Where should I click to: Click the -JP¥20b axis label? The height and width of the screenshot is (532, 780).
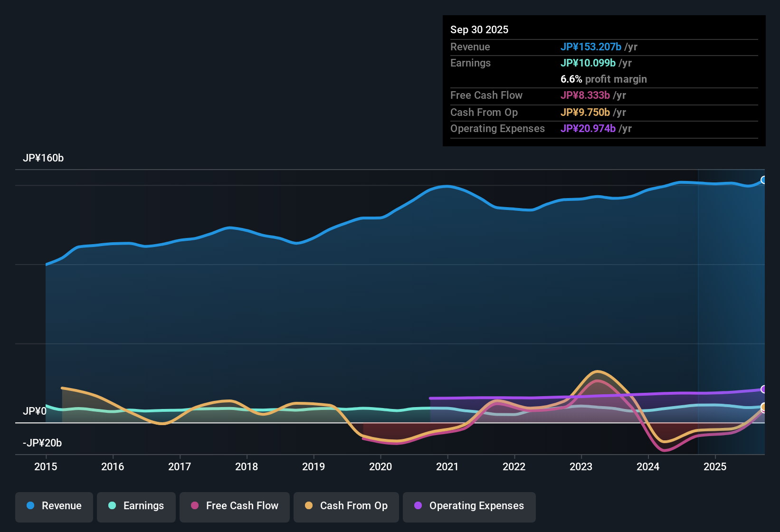point(41,443)
